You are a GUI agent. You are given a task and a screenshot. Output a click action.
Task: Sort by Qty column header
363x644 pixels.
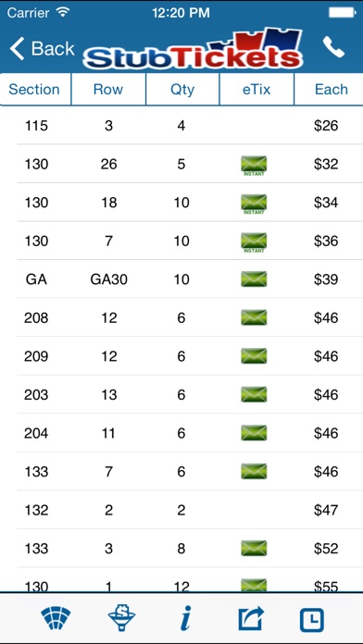(x=182, y=89)
